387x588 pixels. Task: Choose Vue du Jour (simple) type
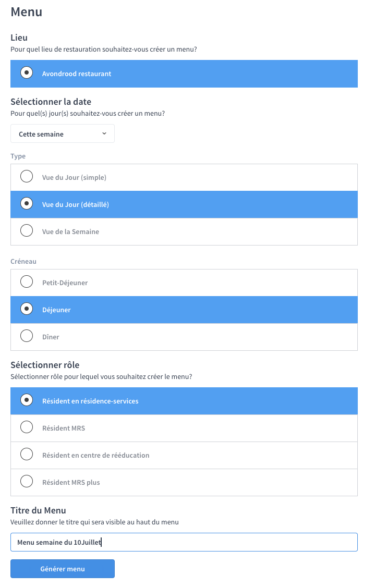(184, 177)
